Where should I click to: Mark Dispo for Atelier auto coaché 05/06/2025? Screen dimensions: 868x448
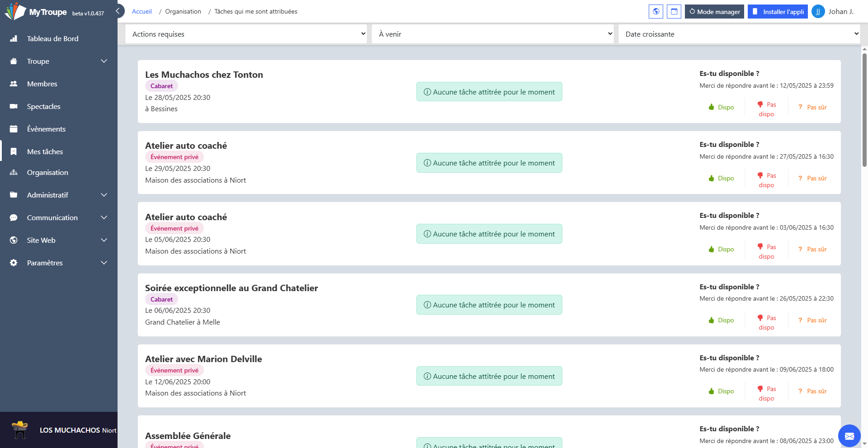[x=722, y=249]
